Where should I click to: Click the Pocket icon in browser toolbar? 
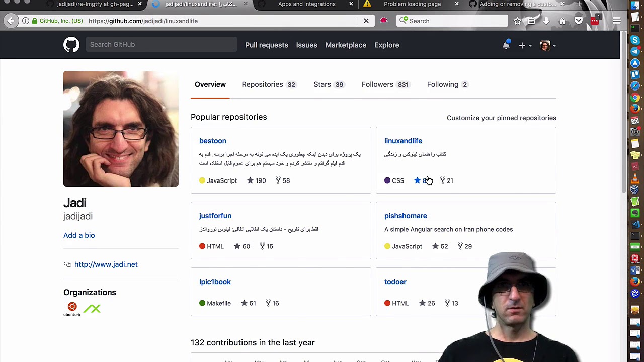tap(579, 21)
